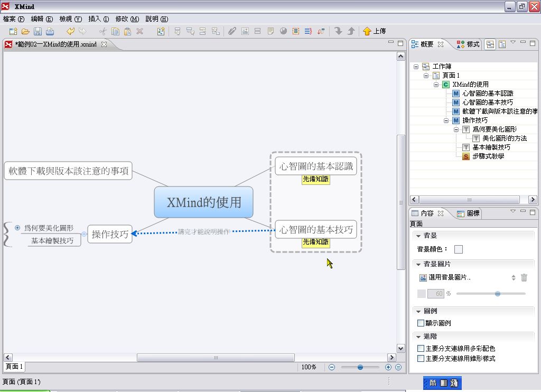Image resolution: width=541 pixels, height=392 pixels.
Task: Click the Undo arrow icon
Action: point(70,31)
